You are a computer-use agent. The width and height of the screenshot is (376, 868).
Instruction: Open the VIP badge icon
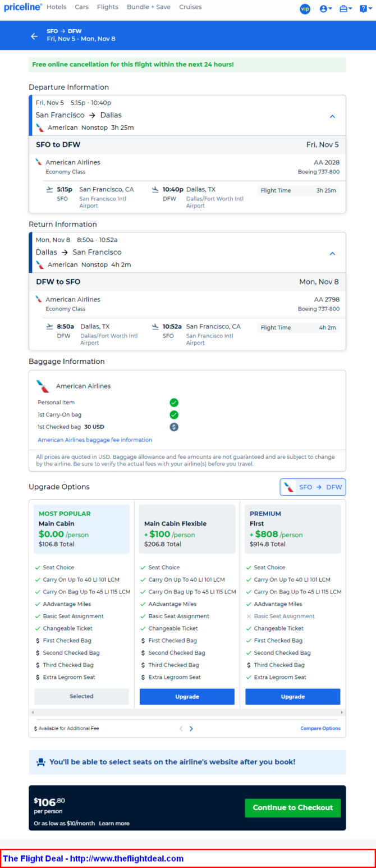305,9
